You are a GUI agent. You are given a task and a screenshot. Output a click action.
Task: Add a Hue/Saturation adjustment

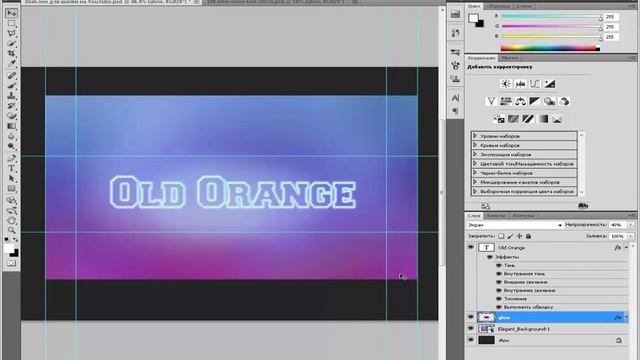[506, 101]
